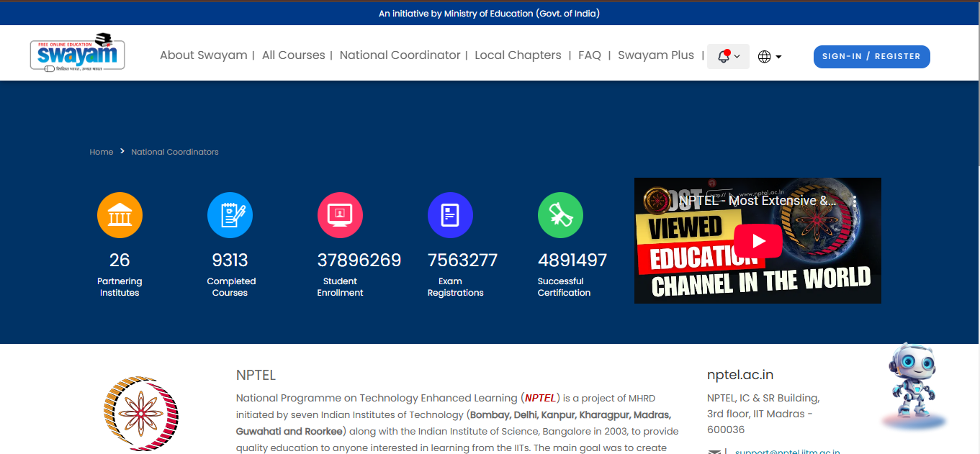Select Local Chapters in the navigation
This screenshot has height=454, width=980.
click(x=518, y=55)
